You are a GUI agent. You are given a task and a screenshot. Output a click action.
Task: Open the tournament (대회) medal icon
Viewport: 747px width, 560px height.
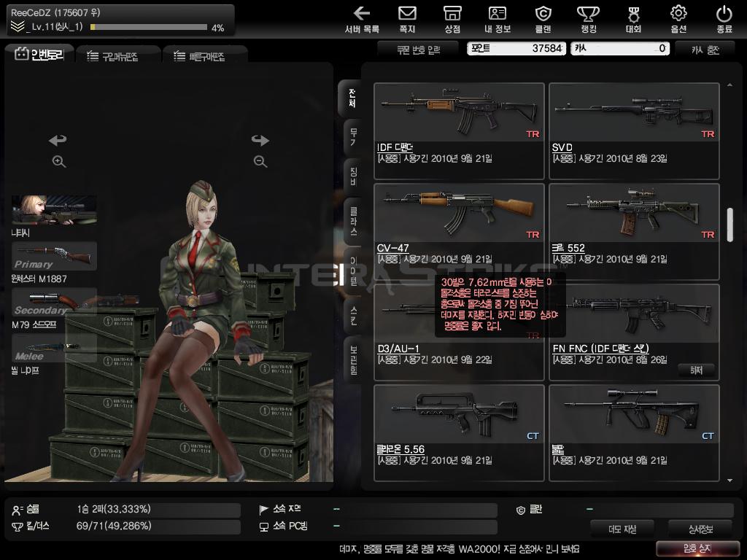[634, 20]
